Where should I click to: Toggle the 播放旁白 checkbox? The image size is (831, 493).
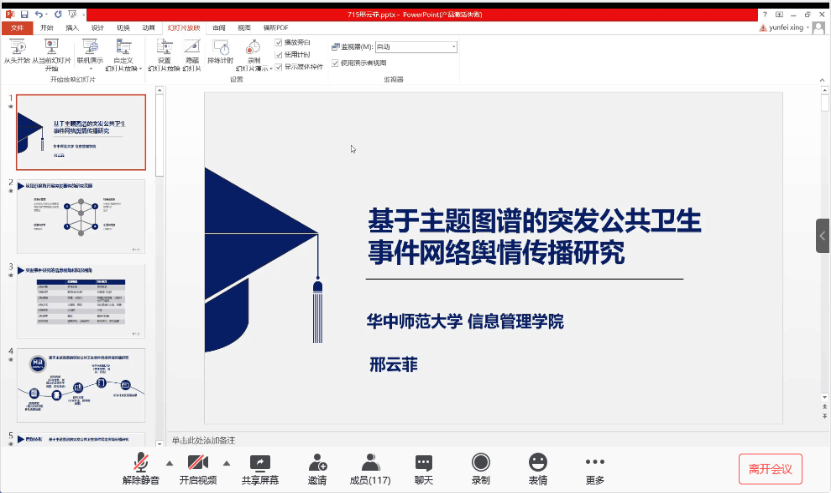279,43
